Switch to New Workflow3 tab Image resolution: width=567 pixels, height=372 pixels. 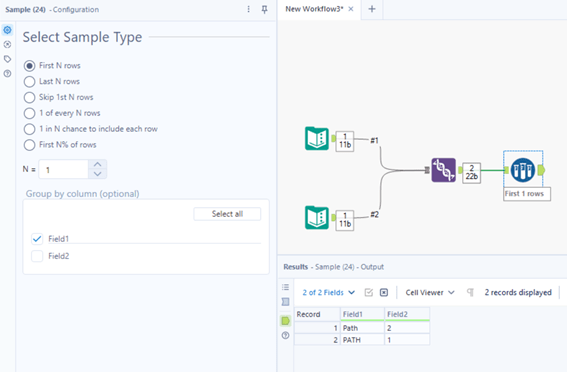tap(314, 9)
